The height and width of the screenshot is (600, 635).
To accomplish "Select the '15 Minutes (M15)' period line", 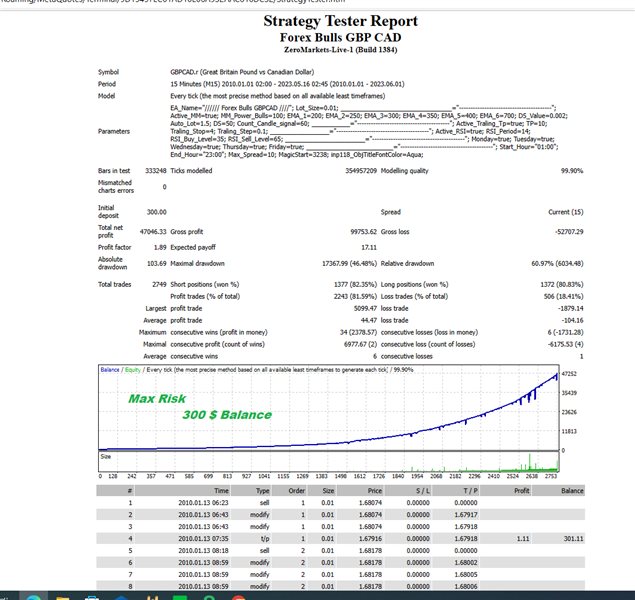I will pos(287,84).
